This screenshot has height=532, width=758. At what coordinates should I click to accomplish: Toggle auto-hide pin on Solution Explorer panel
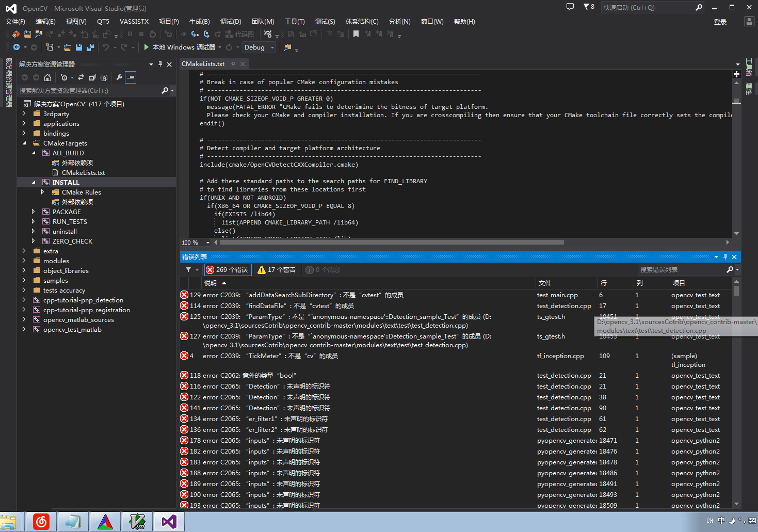coord(160,64)
